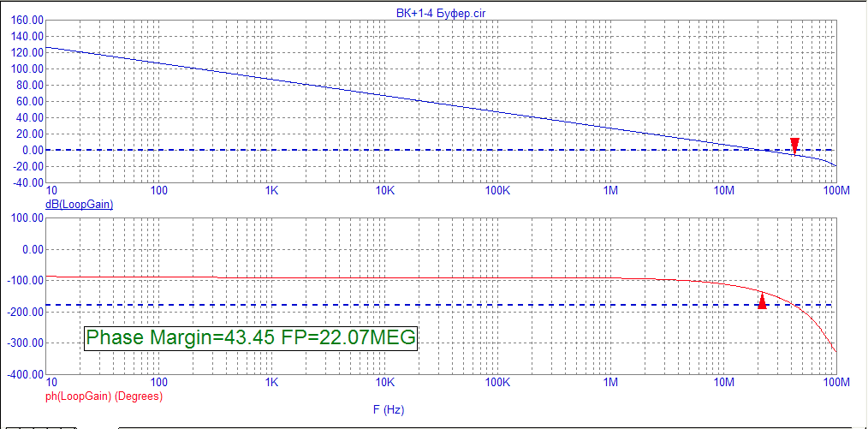Click the -400.00 tick on the phase axis
This screenshot has width=868, height=429.
(x=26, y=374)
